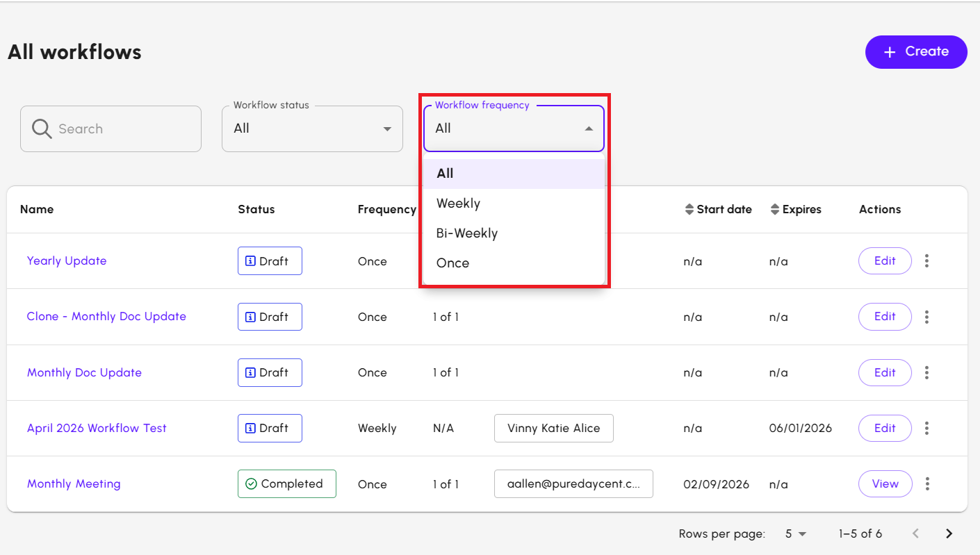Open three-dot menu for Monthly Doc Update
The image size is (980, 555).
pyautogui.click(x=926, y=373)
